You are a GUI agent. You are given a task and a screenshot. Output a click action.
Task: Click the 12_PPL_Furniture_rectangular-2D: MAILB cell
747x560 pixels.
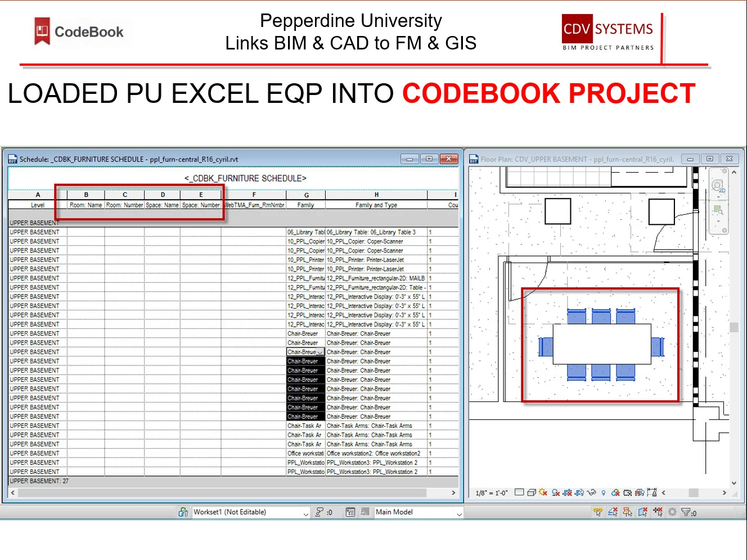click(376, 278)
